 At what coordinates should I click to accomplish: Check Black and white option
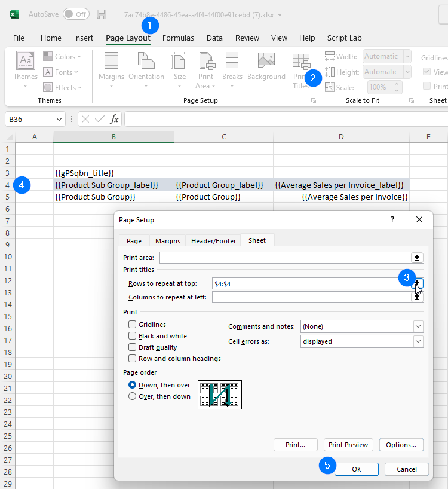pos(133,336)
